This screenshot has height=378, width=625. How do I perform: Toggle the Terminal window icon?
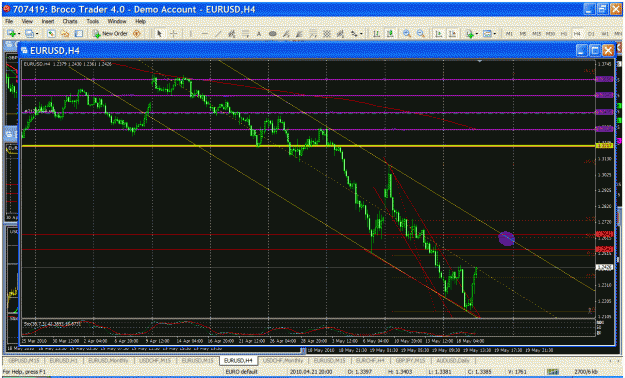(x=79, y=34)
